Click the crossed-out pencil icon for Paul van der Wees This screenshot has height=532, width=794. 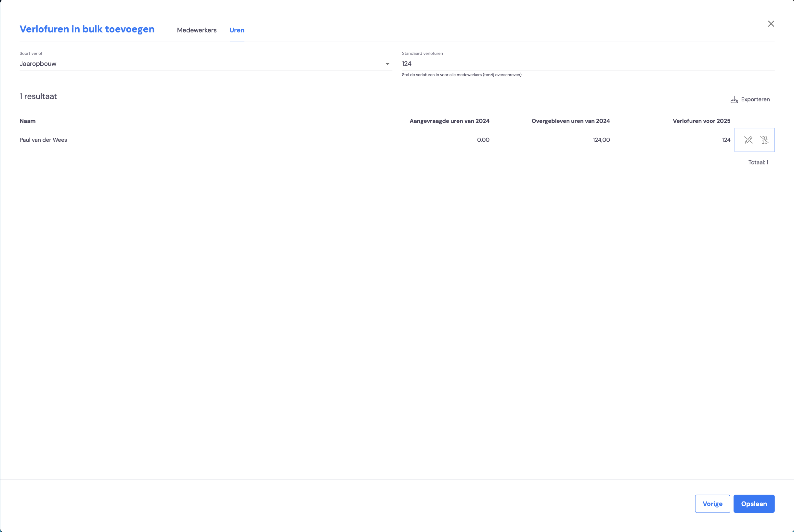[748, 140]
